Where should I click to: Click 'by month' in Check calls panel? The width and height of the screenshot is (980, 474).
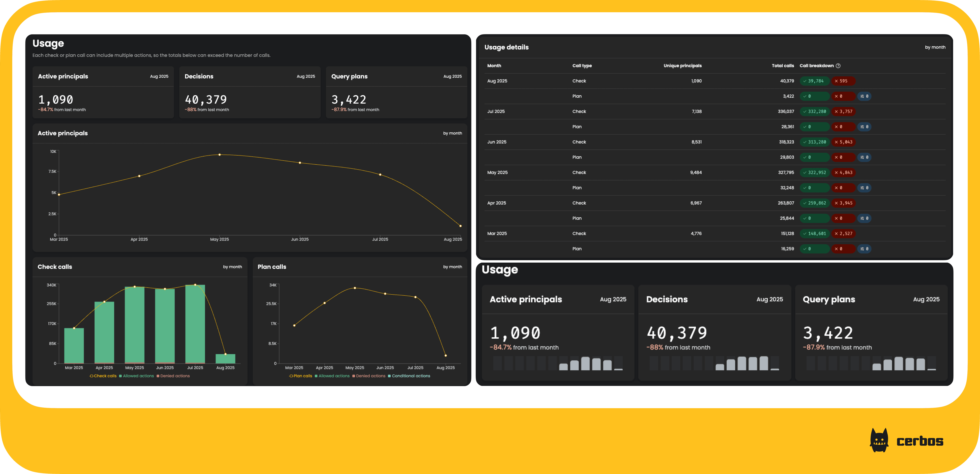[x=232, y=267]
